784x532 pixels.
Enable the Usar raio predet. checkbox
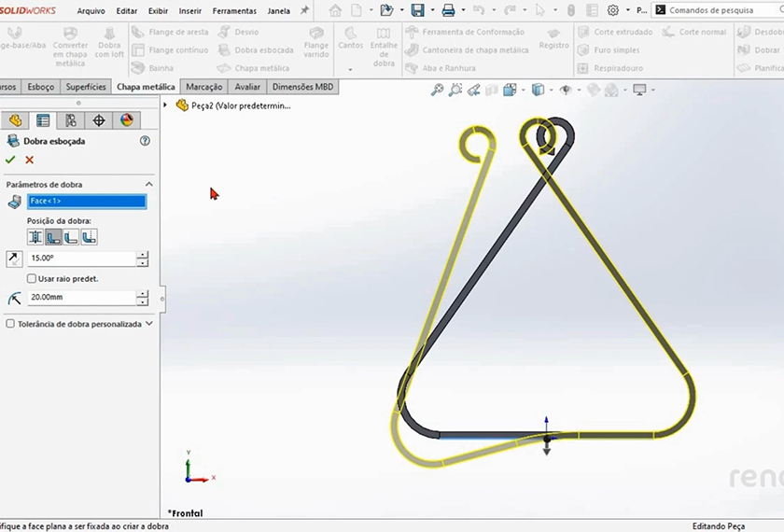point(32,279)
